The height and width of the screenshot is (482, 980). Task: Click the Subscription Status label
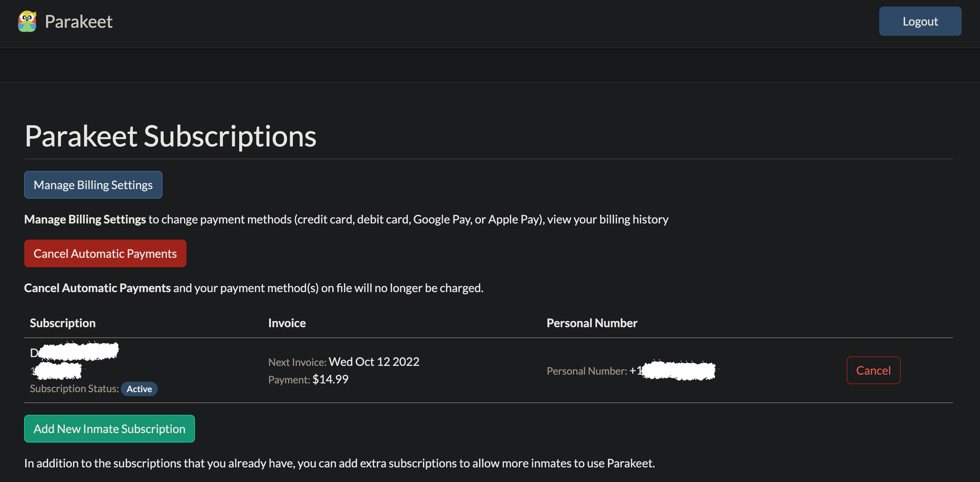pyautogui.click(x=74, y=389)
